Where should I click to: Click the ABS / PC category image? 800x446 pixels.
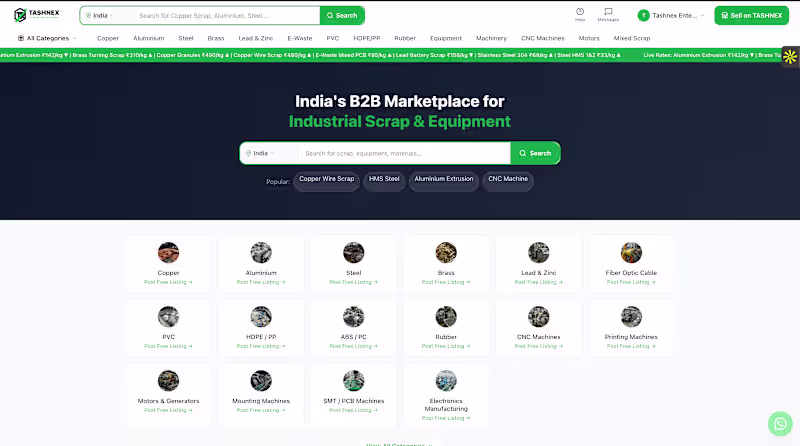(354, 317)
